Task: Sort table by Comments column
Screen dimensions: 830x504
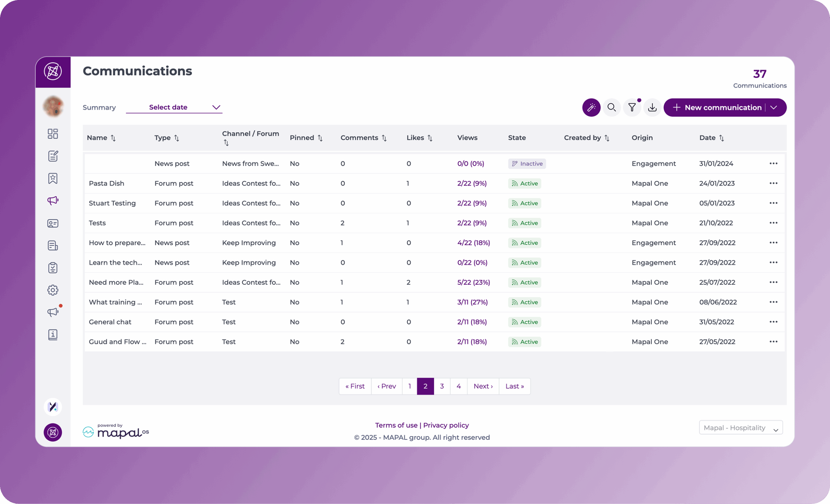Action: [x=384, y=138]
